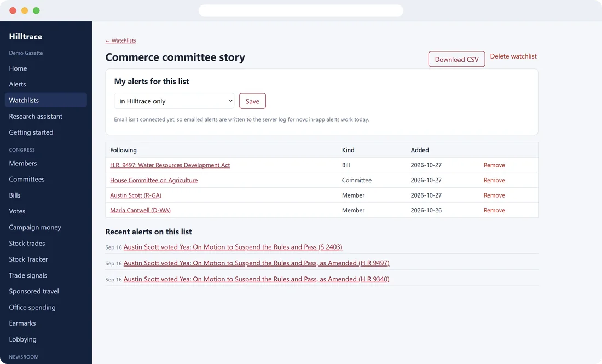Remove H.R. 9497 bill from watchlist
The width and height of the screenshot is (602, 364).
coord(494,165)
